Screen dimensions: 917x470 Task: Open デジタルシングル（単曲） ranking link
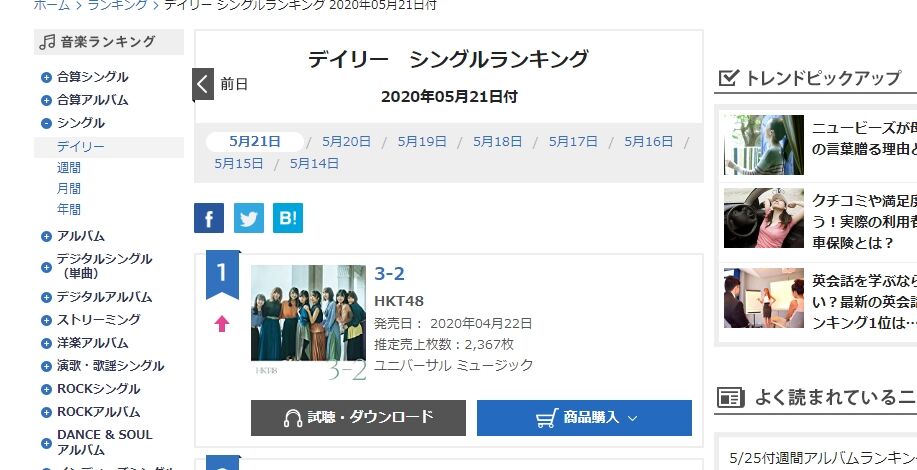104,266
